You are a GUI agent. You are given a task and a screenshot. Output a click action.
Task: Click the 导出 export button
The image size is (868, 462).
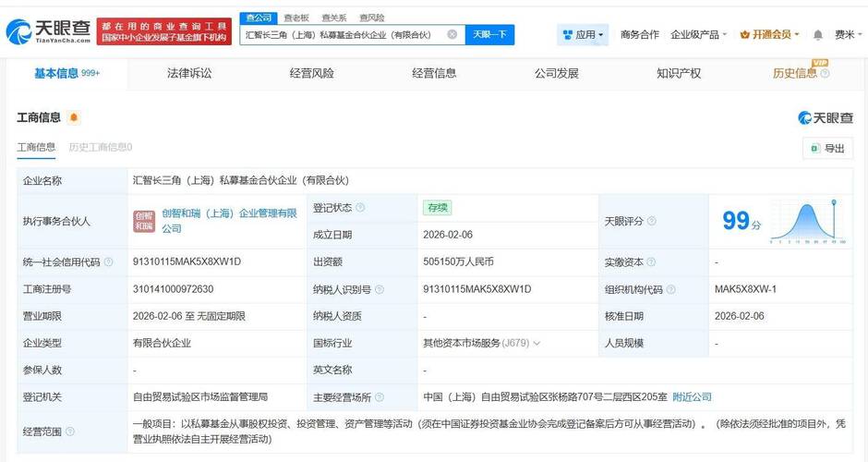tap(827, 149)
